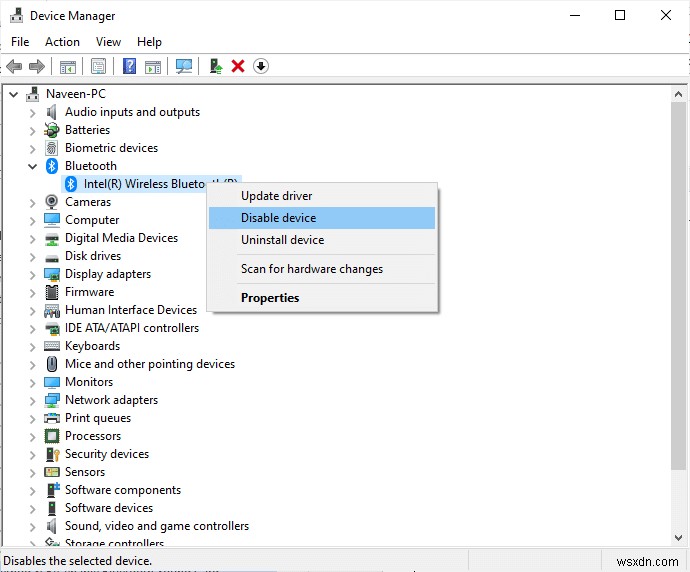Choose Update driver from context menu
The width and height of the screenshot is (690, 572).
322,196
